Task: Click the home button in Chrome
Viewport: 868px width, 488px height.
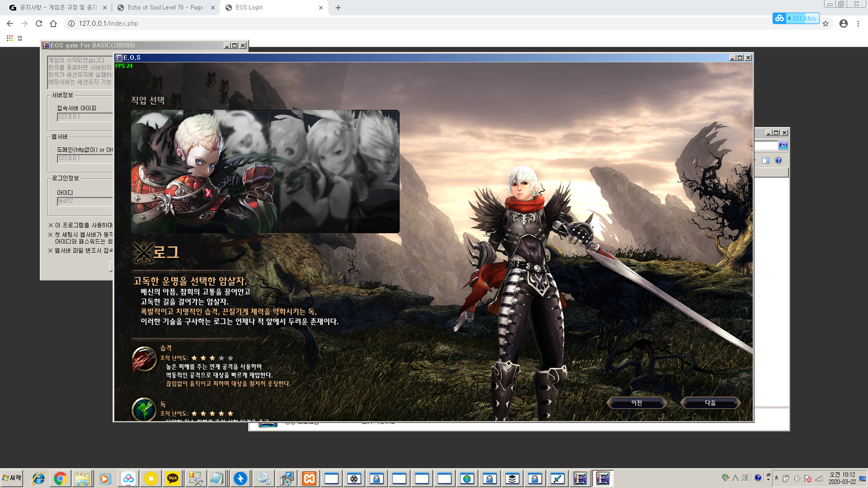Action: tap(53, 23)
